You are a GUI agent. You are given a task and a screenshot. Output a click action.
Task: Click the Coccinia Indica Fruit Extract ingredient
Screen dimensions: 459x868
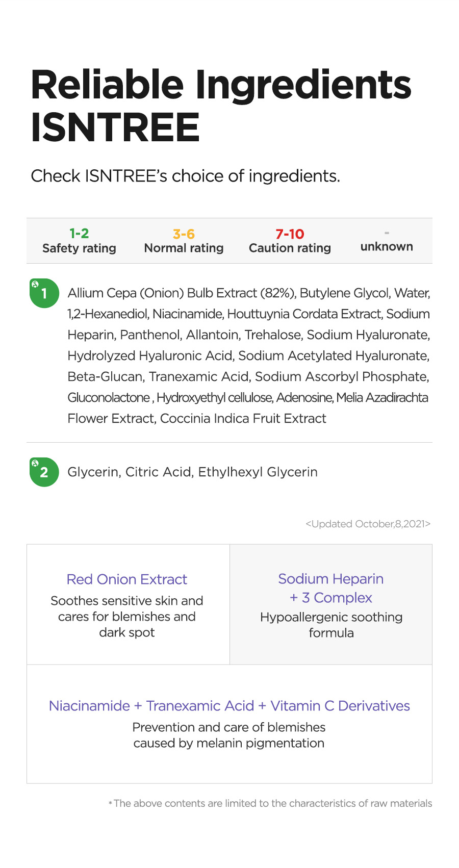[243, 419]
